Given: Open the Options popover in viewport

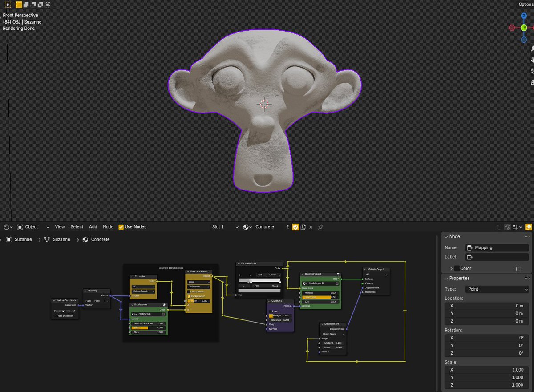Looking at the screenshot, I should [x=526, y=4].
